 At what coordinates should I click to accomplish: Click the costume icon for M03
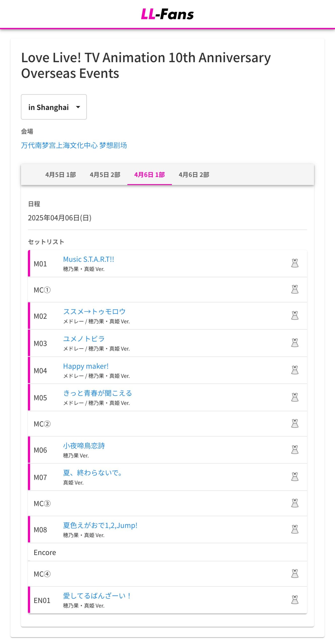pyautogui.click(x=295, y=343)
